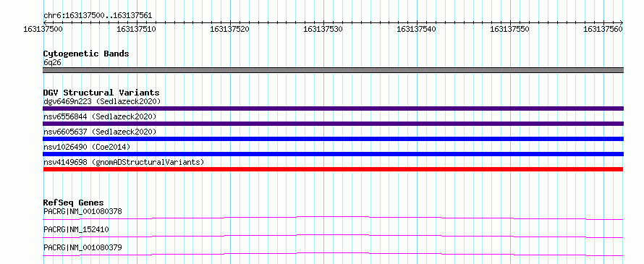Click ruler coordinate 163137540

pos(416,29)
